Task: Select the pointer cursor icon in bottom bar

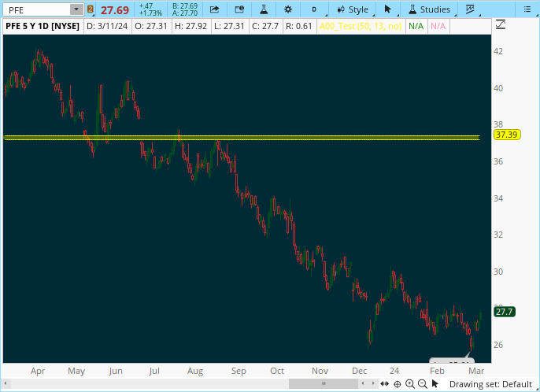Action: [435, 383]
